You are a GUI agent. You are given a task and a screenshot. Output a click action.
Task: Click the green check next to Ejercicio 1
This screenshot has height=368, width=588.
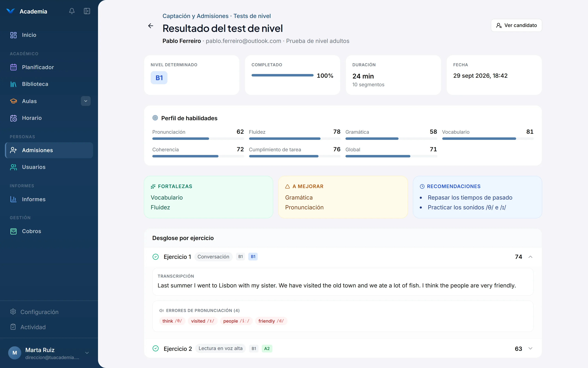tap(156, 257)
